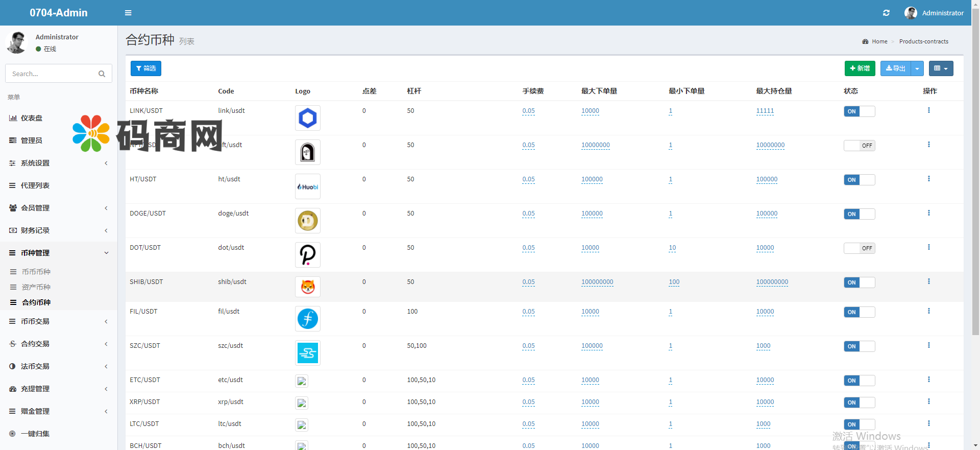Image resolution: width=980 pixels, height=450 pixels.
Task: Open the three-dot actions menu for FIL/USDT
Action: 928,311
